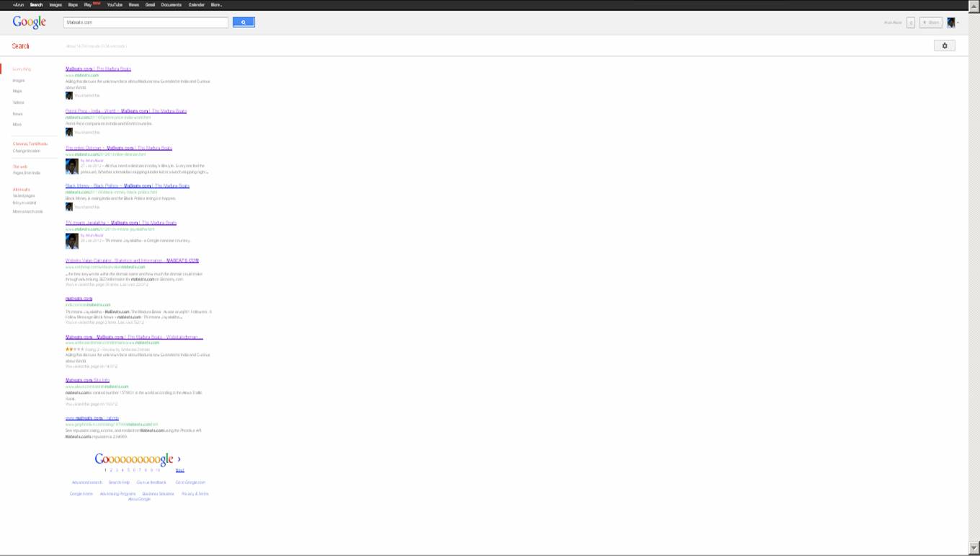The height and width of the screenshot is (556, 980).
Task: Go to results page 2
Action: (111, 470)
